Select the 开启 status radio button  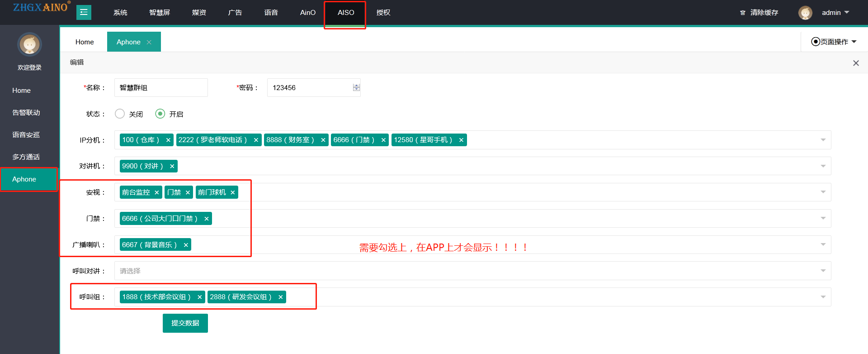pos(160,114)
